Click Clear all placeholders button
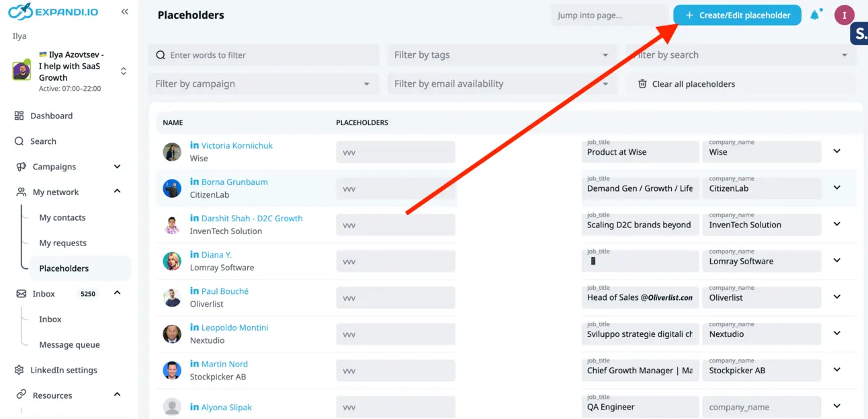Viewport: 868px width, 419px height. tap(742, 84)
